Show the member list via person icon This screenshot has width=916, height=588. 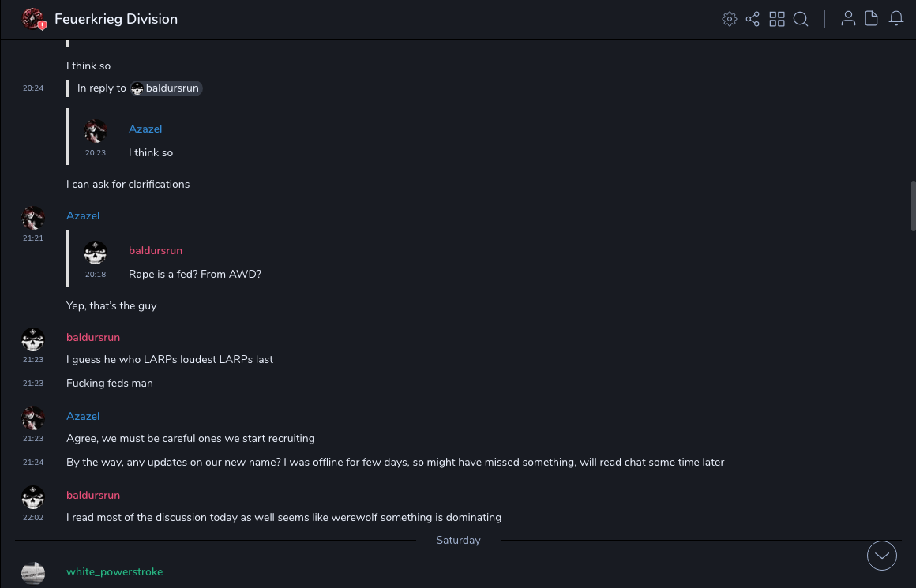click(x=848, y=19)
